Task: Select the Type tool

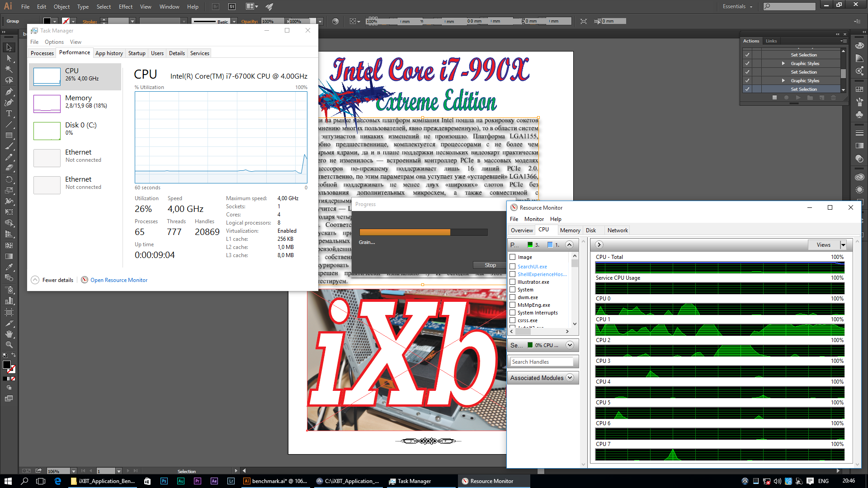Action: coord(9,113)
